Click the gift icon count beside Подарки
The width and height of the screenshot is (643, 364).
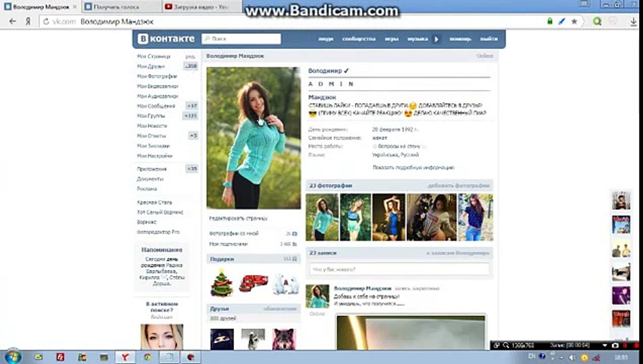point(291,258)
